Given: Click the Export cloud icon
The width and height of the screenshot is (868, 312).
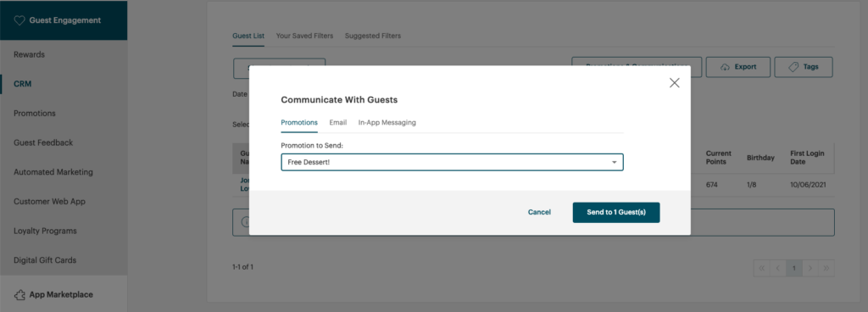Looking at the screenshot, I should 726,67.
